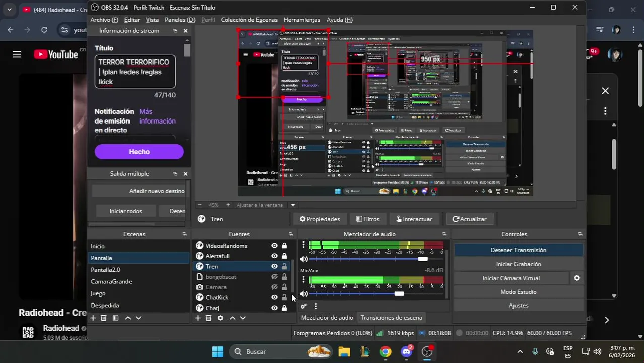Unlock the Alertafull source
The height and width of the screenshot is (363, 644).
(284, 256)
